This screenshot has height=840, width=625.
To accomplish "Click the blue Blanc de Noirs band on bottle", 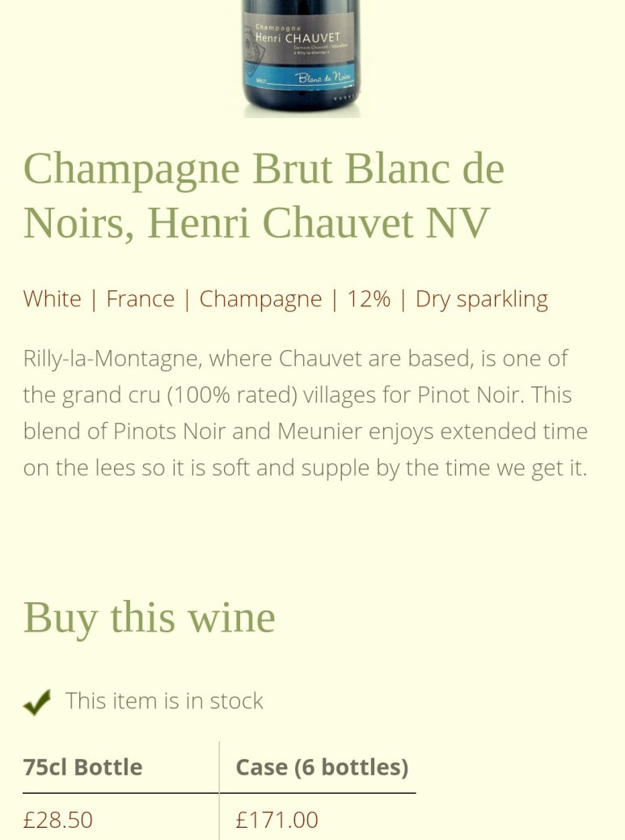I will coord(302,78).
